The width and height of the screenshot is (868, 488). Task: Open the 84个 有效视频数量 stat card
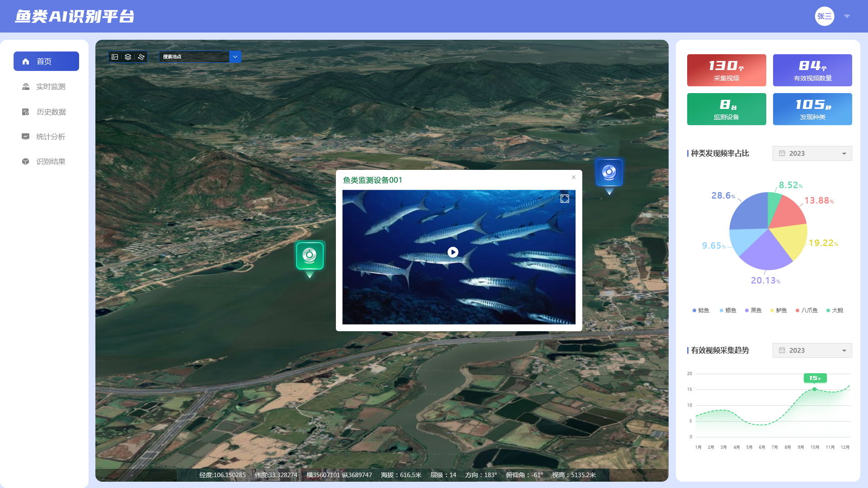pyautogui.click(x=812, y=70)
